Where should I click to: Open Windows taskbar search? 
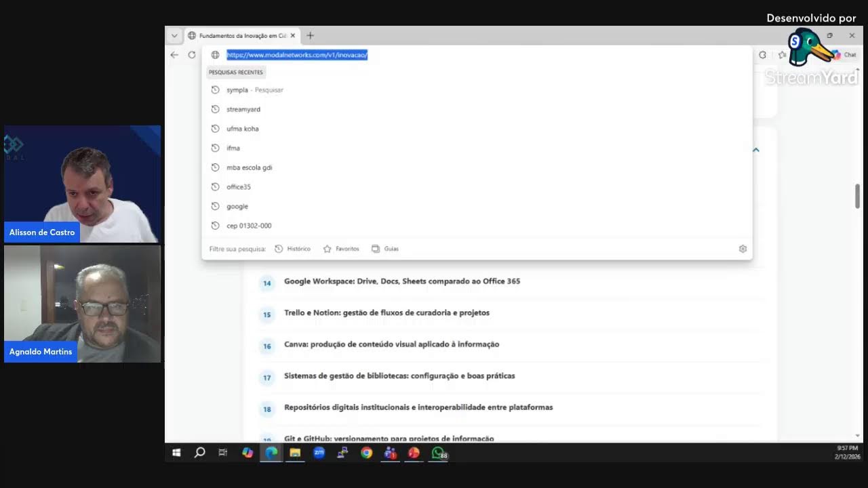tap(199, 453)
